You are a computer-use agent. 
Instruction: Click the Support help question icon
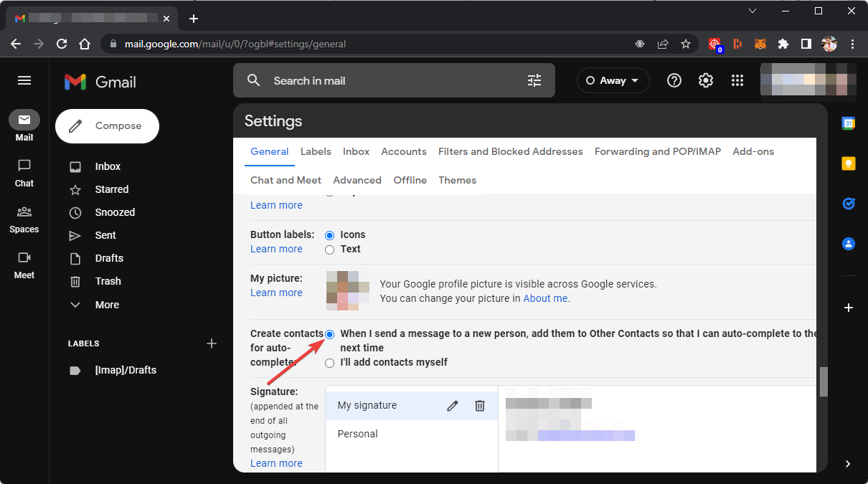coord(674,81)
